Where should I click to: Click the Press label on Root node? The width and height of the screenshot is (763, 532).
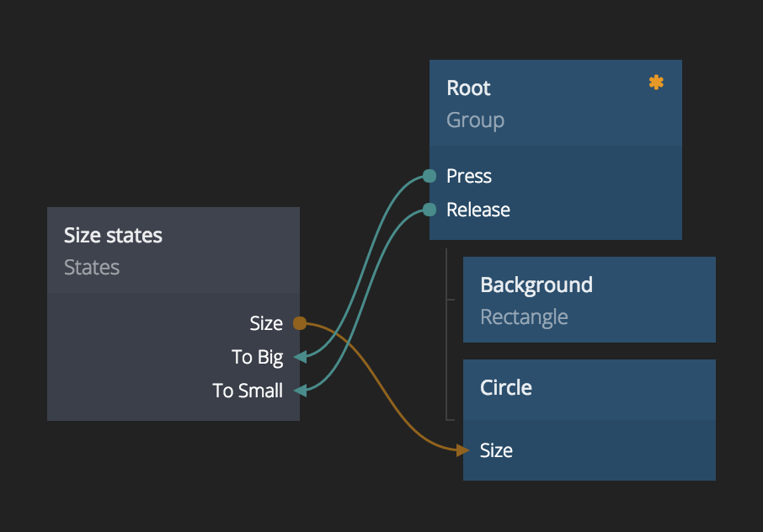[469, 176]
